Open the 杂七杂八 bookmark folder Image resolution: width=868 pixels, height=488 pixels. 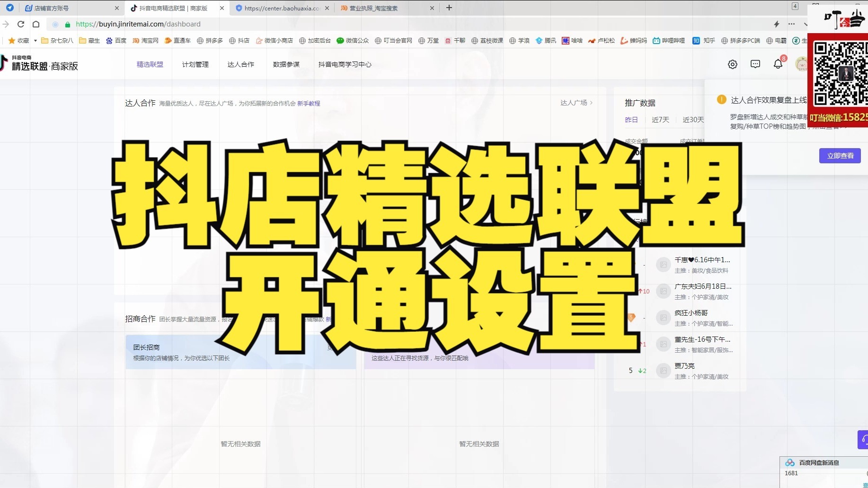click(x=57, y=41)
